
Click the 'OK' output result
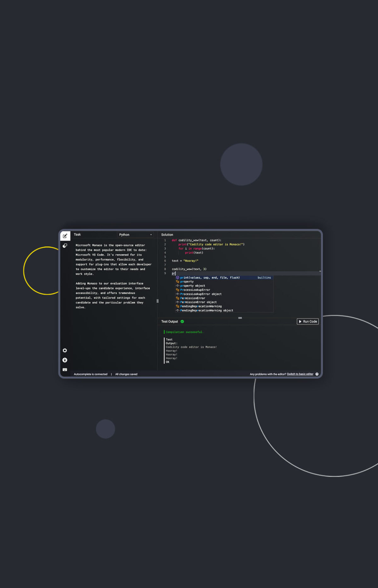coord(168,362)
